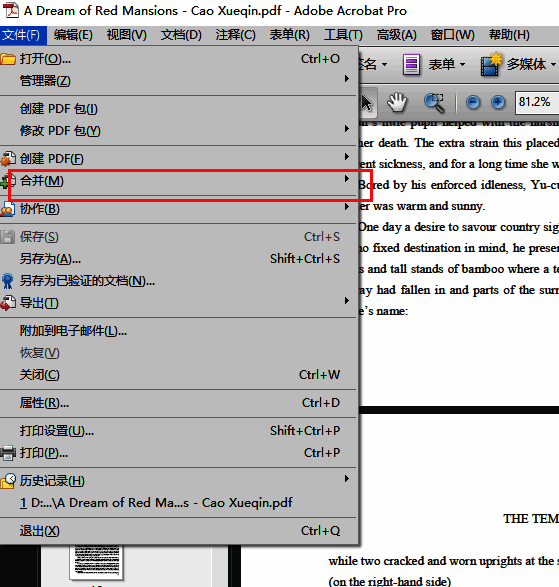
Task: Open the 工具(T) menu
Action: tap(343, 35)
